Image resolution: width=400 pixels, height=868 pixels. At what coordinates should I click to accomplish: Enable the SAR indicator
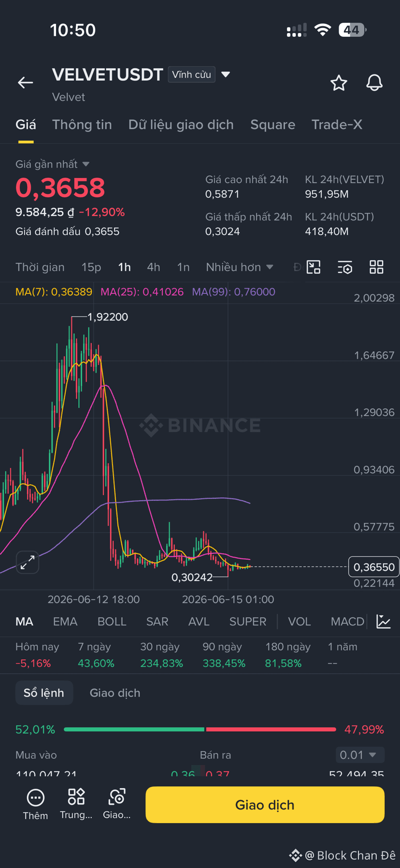coord(157,622)
